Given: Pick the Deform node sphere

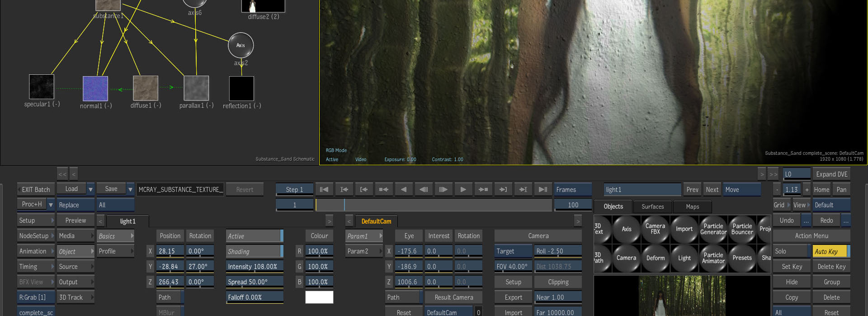Looking at the screenshot, I should (x=655, y=258).
